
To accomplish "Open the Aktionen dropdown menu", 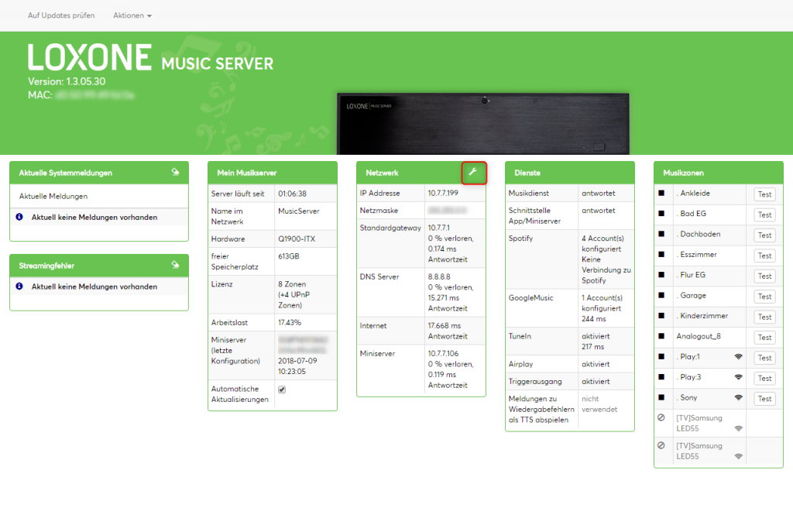I will 132,15.
